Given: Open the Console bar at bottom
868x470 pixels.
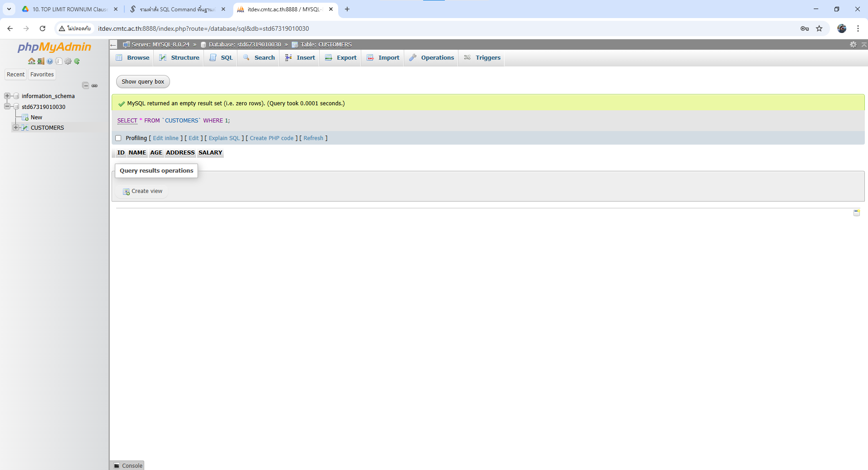Looking at the screenshot, I should (x=128, y=465).
